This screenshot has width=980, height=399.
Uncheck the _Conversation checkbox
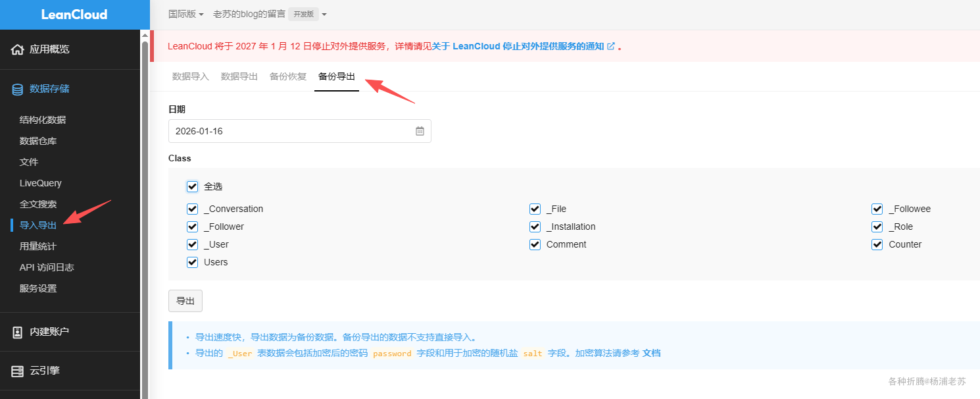tap(192, 209)
